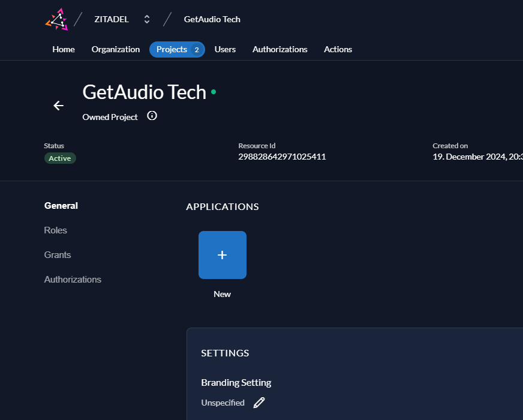Open Authorizations in the project sidebar

pos(73,280)
